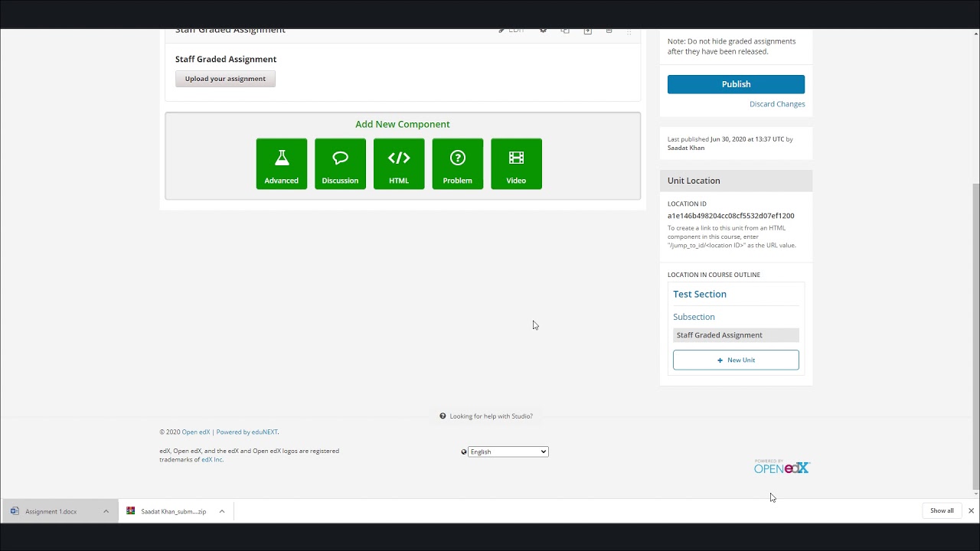Screen dimensions: 980x551
Task: Click the help question mark icon
Action: coord(443,416)
